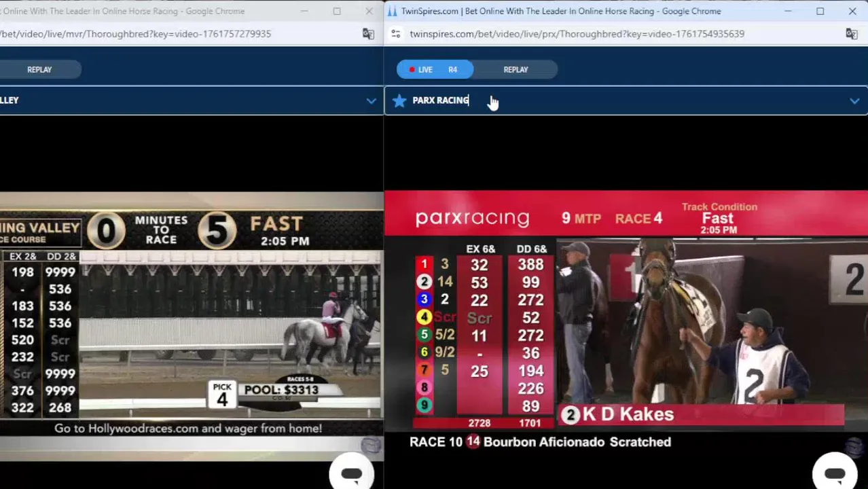Switch to REPLAY tab in right window

(x=516, y=69)
